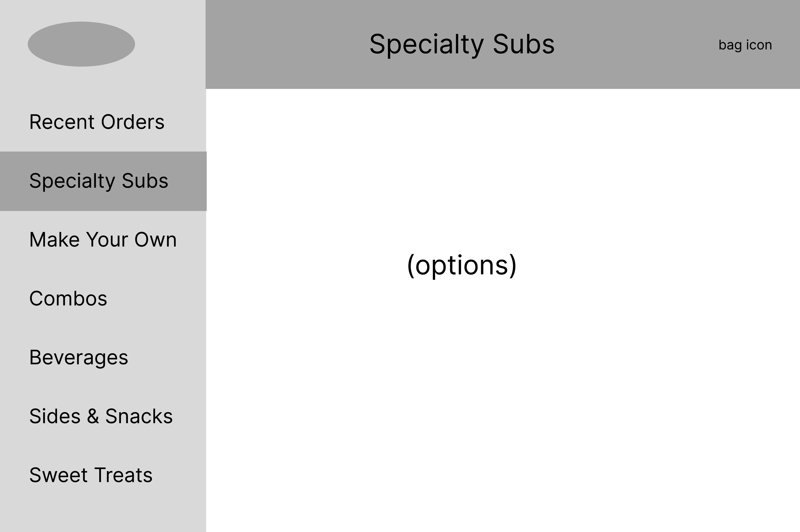Navigate to Sweet Treats
The image size is (800, 532).
pyautogui.click(x=91, y=475)
